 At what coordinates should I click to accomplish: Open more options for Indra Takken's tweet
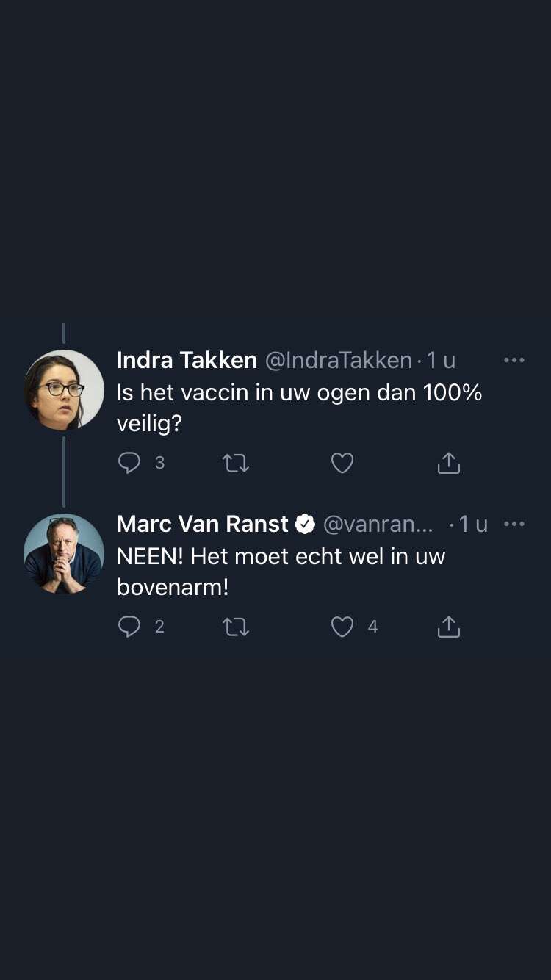[x=514, y=360]
